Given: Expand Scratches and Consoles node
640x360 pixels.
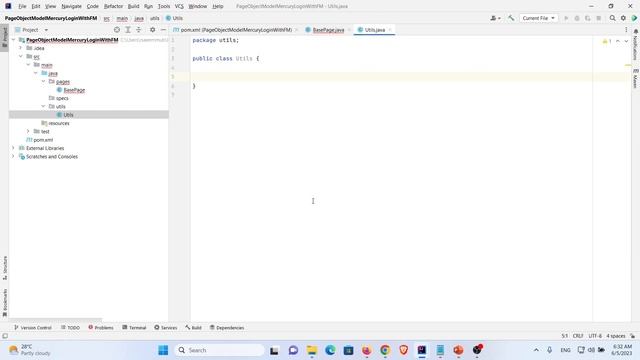Looking at the screenshot, I should coord(13,156).
